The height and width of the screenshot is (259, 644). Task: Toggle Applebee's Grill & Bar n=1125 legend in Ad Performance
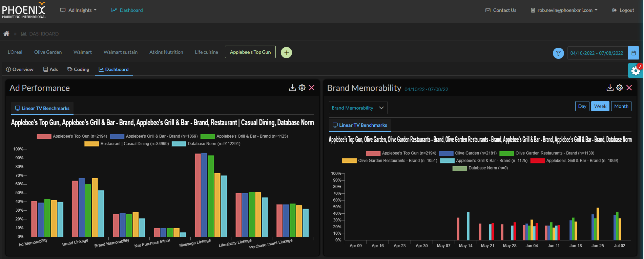244,136
